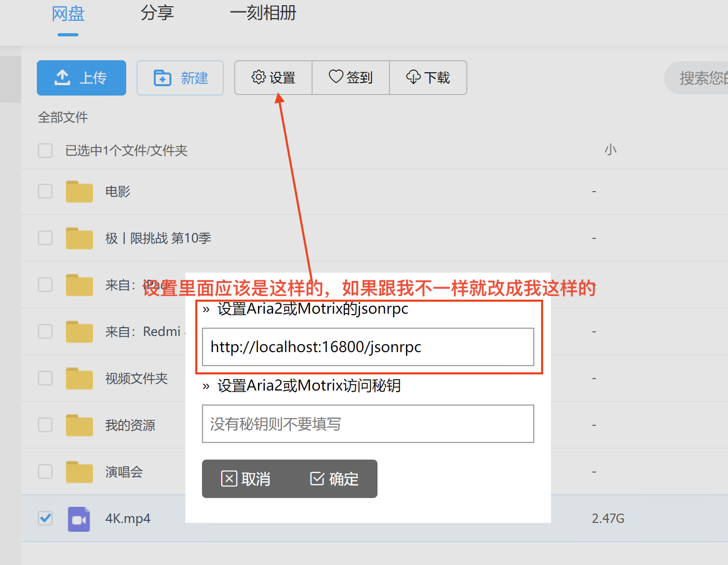Switch to the 网盘 tab
The width and height of the screenshot is (728, 565).
[68, 14]
